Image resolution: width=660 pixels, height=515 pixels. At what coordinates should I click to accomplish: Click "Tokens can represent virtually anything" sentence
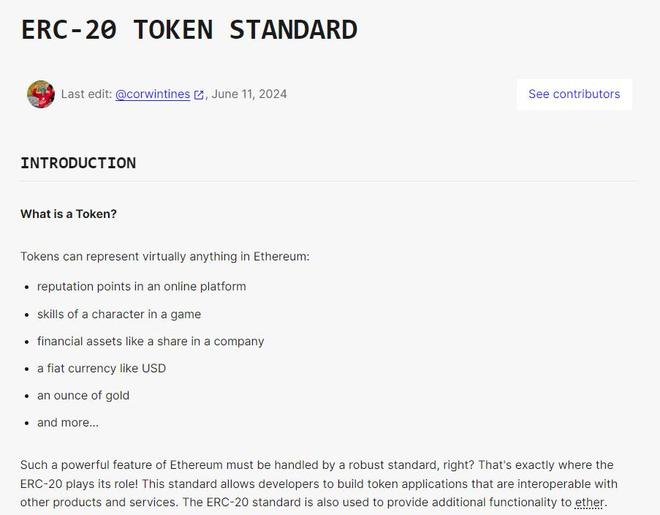click(x=165, y=257)
